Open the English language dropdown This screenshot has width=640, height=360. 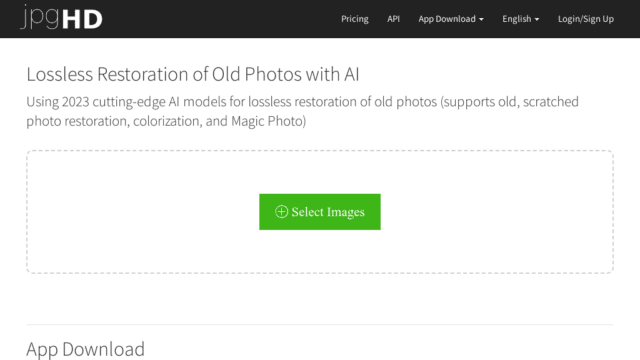click(520, 19)
